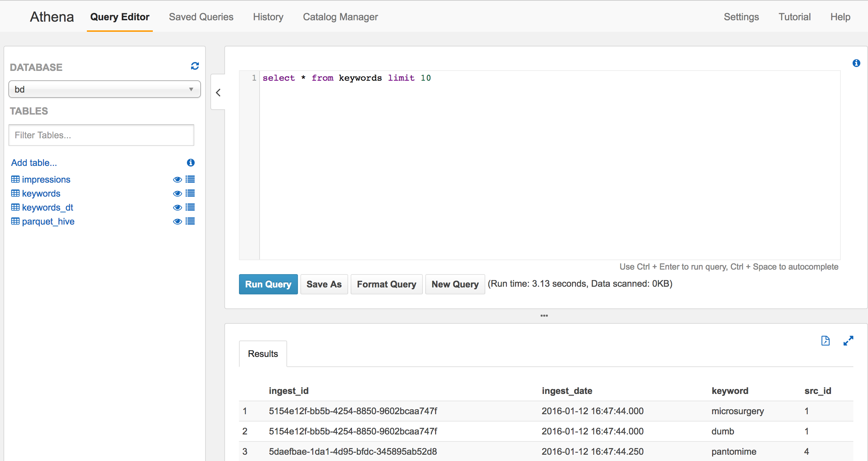Image resolution: width=868 pixels, height=461 pixels.
Task: Expand results panel to full screen
Action: pyautogui.click(x=848, y=341)
